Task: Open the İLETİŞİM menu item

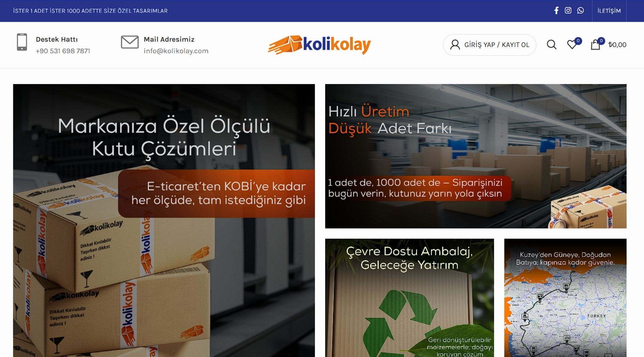Action: (x=609, y=11)
